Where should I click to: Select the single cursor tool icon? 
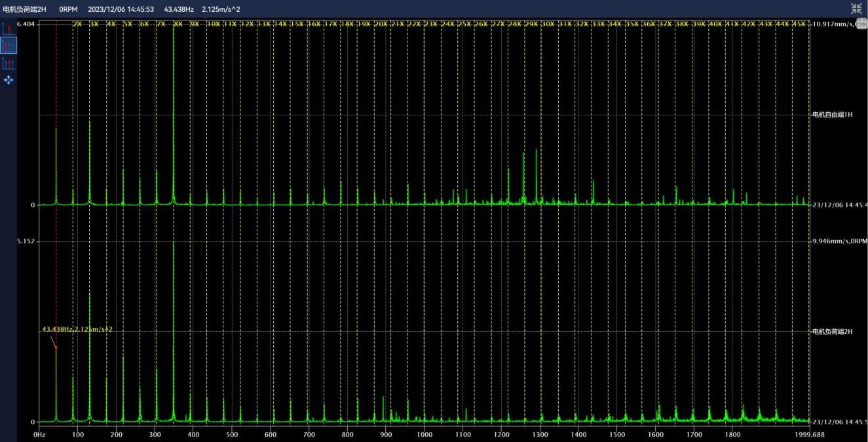(x=9, y=28)
